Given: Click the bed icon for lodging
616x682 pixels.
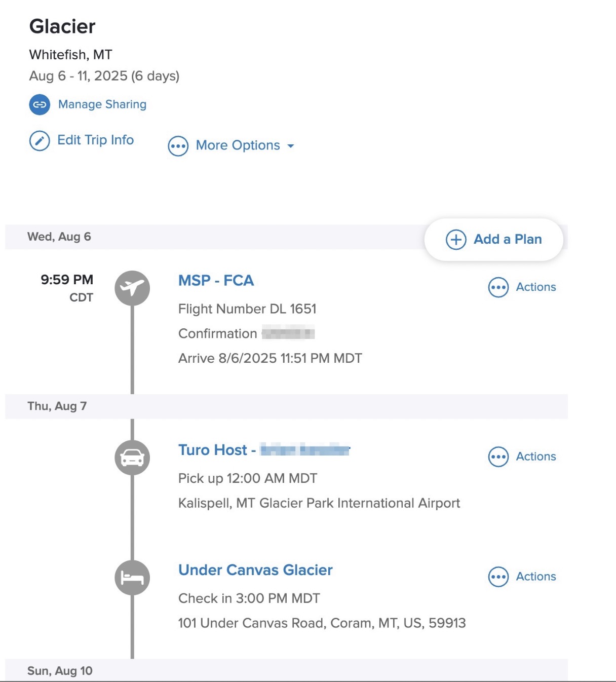Looking at the screenshot, I should click(x=132, y=578).
